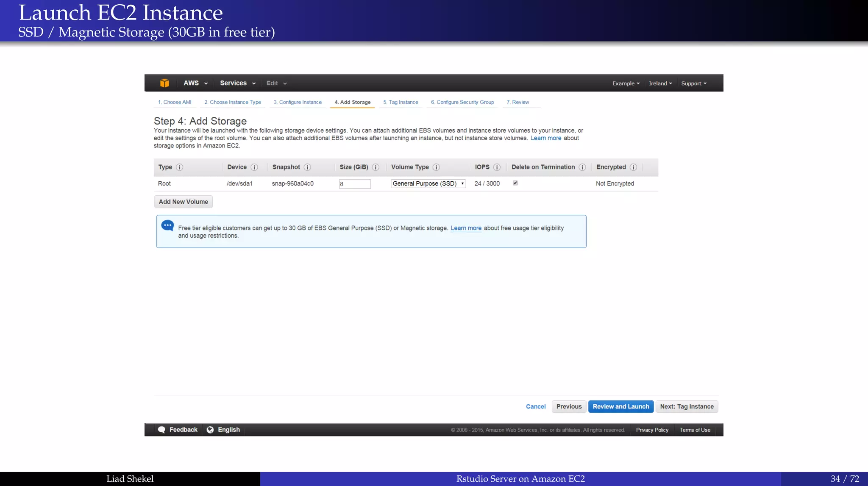Viewport: 868px width, 486px height.
Task: Open info icon next to Type column
Action: pos(180,167)
